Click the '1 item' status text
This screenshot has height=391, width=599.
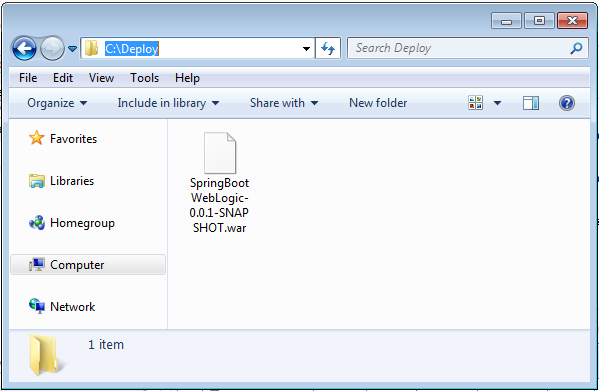click(x=106, y=344)
